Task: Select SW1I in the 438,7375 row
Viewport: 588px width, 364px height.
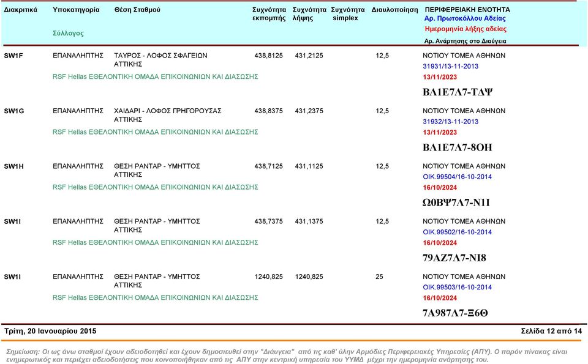Action: [x=12, y=221]
